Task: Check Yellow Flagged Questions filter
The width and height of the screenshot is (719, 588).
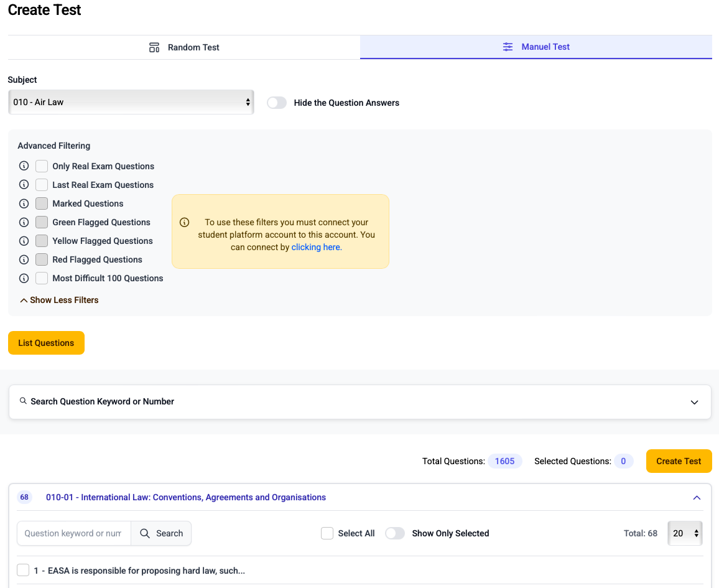Action: tap(42, 241)
